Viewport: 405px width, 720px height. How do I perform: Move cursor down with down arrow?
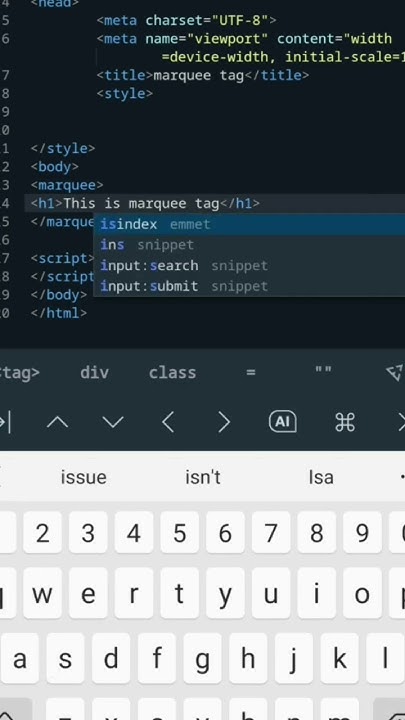pos(113,422)
